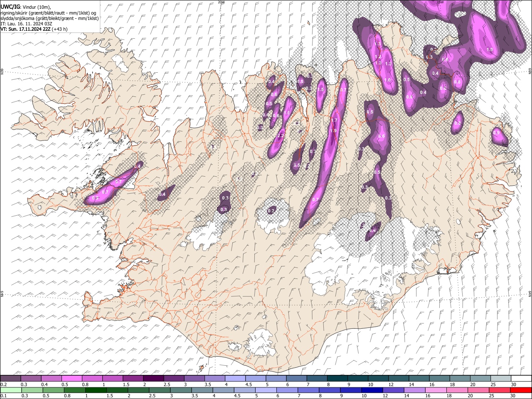Select the upper legend swatch starting at 2

coord(153,378)
